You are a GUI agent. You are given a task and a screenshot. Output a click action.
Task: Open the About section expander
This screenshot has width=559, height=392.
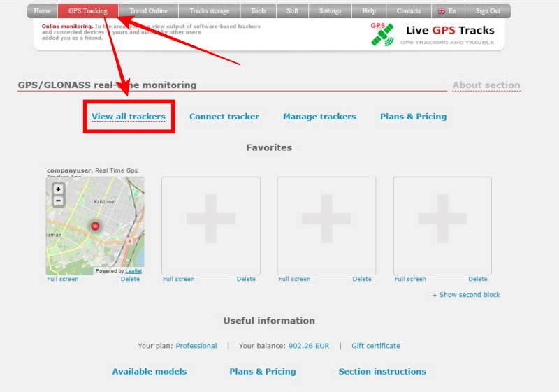(486, 85)
